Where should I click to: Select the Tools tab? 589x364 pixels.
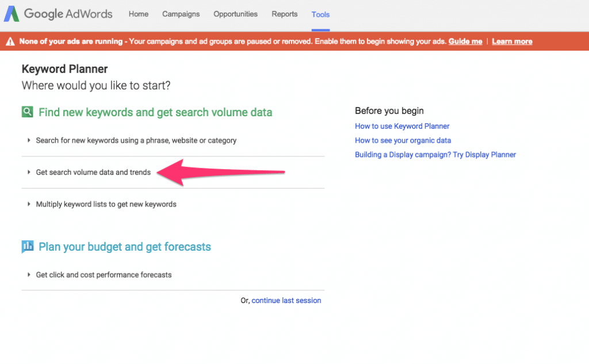coord(320,14)
